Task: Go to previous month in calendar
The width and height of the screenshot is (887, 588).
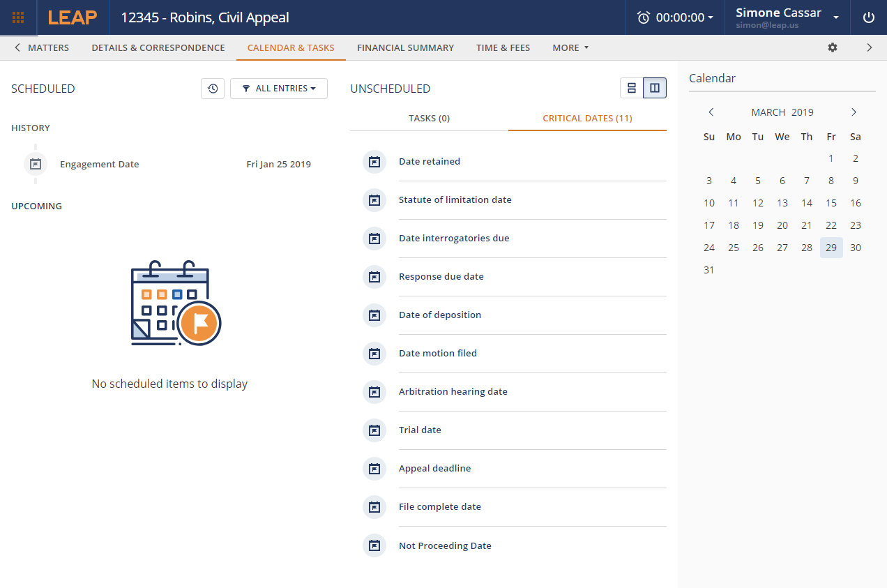Action: (x=711, y=112)
